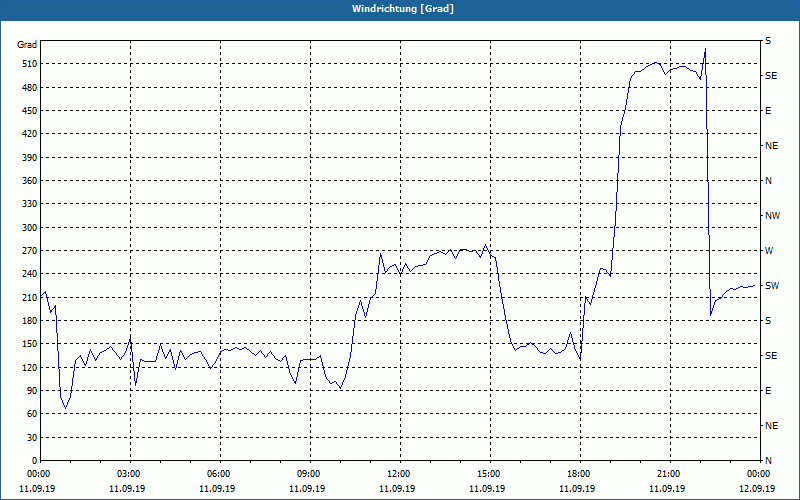Screen dimensions: 800x500
Task: Select the 0 y-axis origin label
Action: tap(35, 461)
